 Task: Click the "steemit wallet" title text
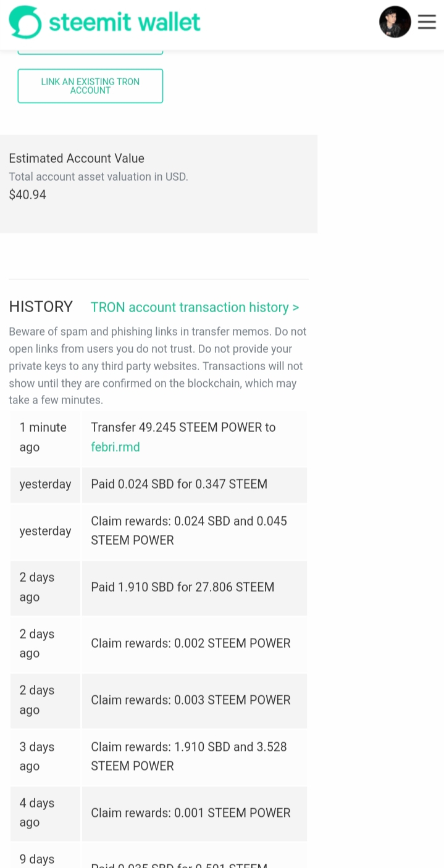125,23
